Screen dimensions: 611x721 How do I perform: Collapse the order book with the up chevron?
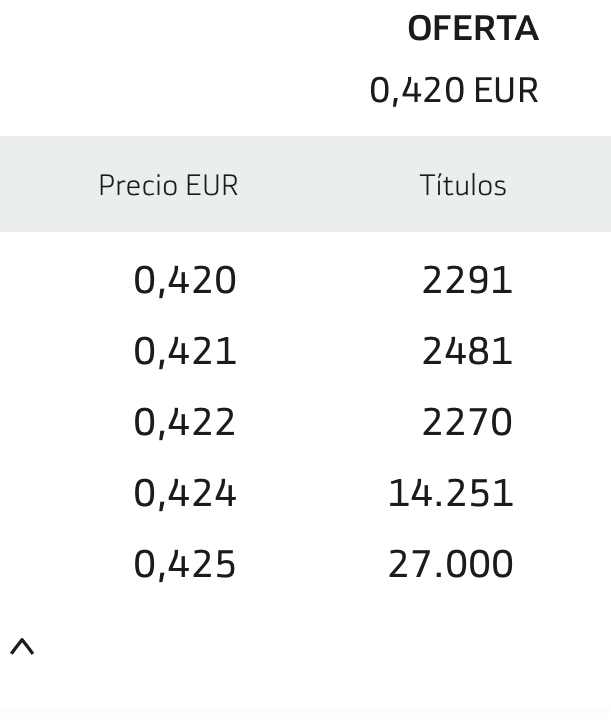(22, 647)
